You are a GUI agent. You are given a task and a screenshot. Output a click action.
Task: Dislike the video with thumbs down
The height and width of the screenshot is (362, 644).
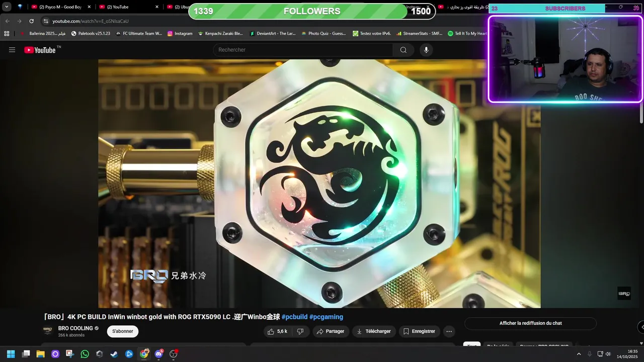(300, 331)
